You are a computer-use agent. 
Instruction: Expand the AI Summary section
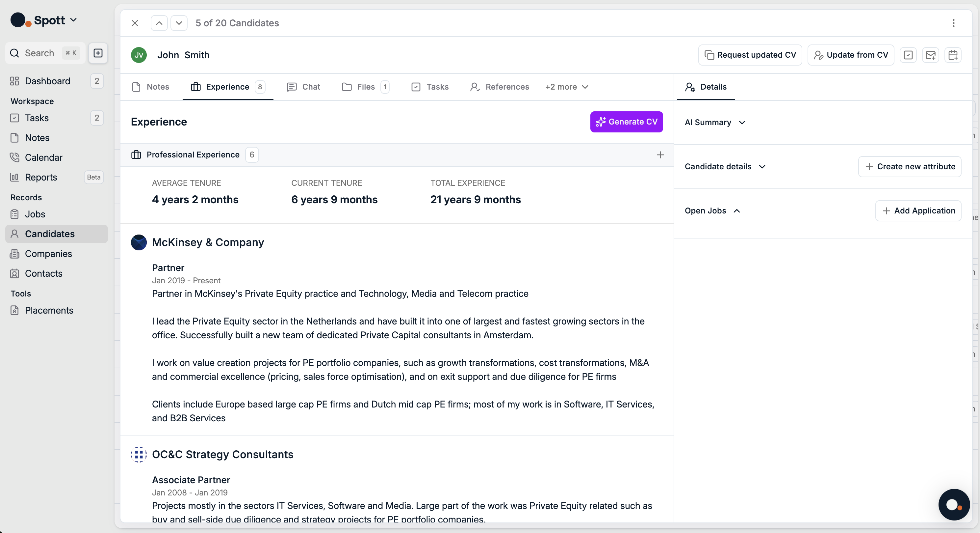tap(714, 122)
